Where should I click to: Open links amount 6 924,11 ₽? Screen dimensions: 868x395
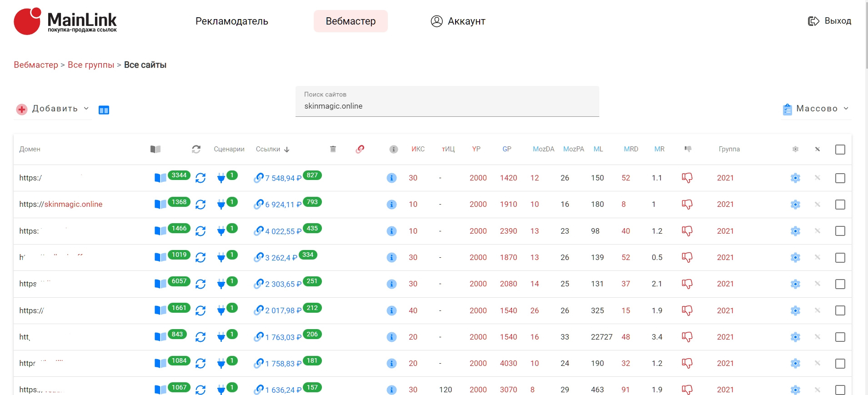283,205
